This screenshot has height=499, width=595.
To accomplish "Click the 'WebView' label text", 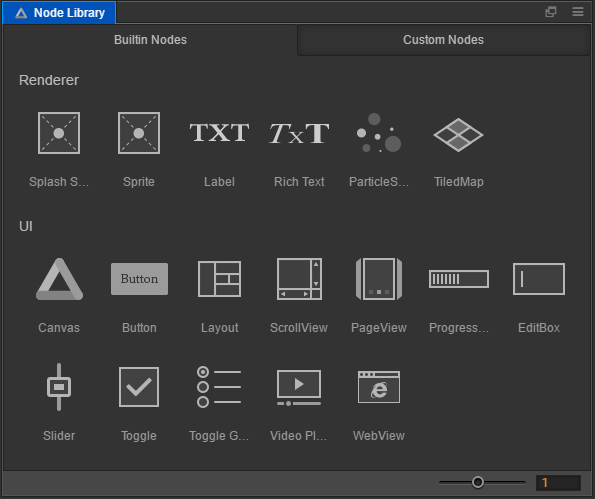I will point(379,436).
